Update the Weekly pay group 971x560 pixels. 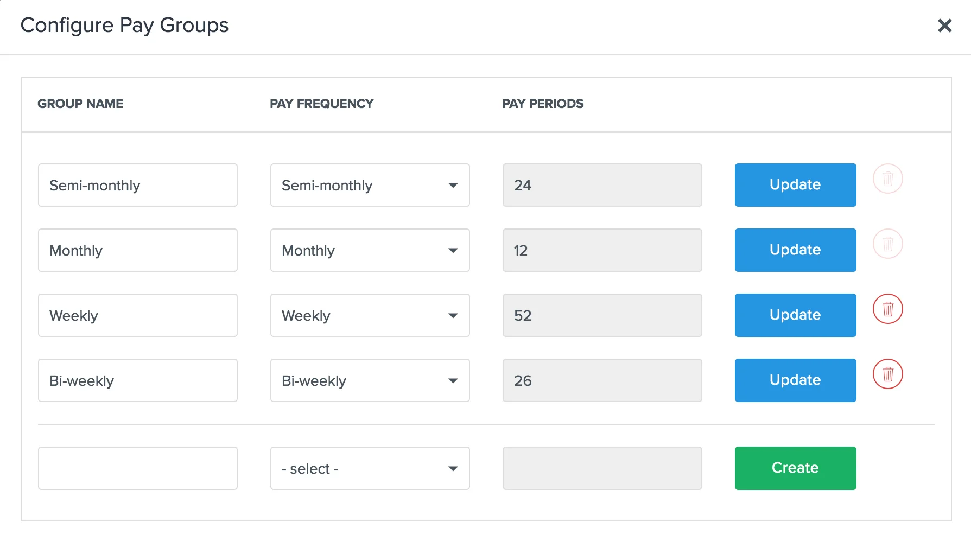pos(795,315)
